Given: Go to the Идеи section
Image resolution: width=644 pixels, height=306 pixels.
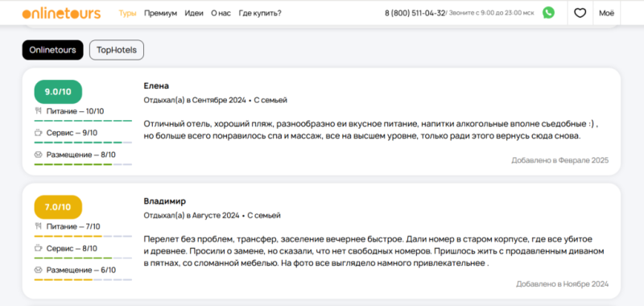Looking at the screenshot, I should coord(194,13).
